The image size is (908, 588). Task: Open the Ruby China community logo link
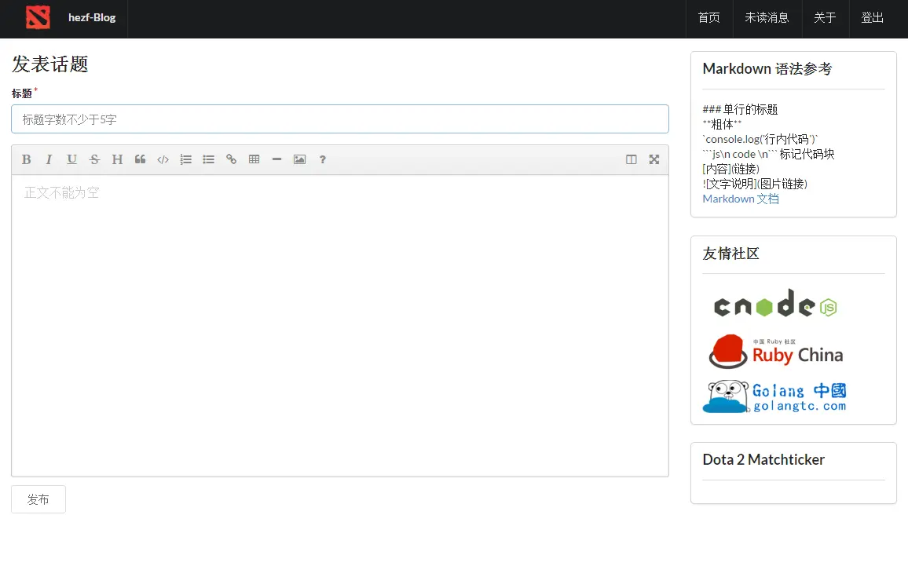pos(776,351)
